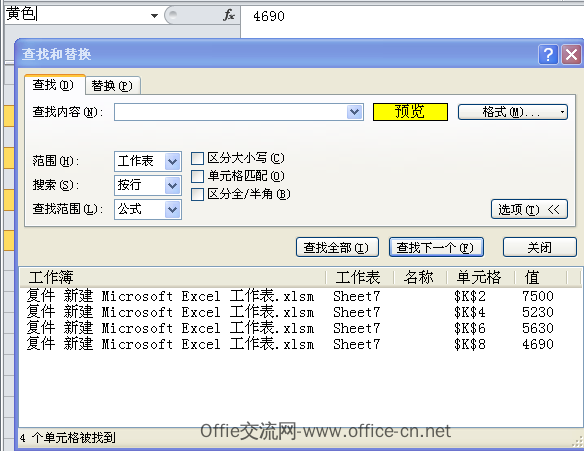Enable the 区分大小写 checkbox
The image size is (584, 451).
click(x=197, y=158)
